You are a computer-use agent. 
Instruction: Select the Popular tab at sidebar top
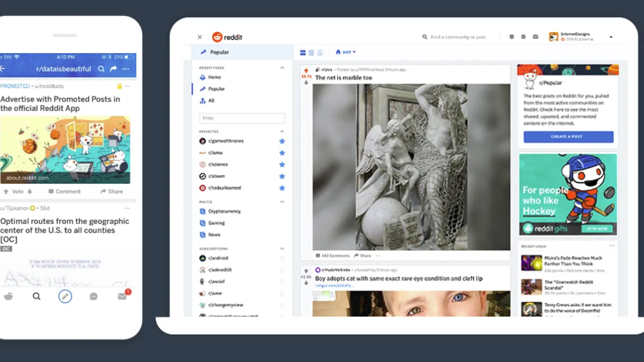[x=243, y=52]
